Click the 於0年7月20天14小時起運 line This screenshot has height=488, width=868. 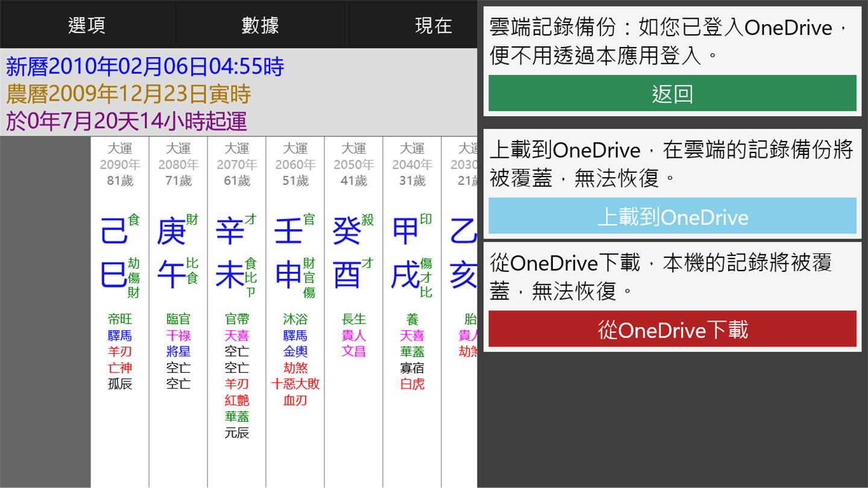tap(127, 121)
